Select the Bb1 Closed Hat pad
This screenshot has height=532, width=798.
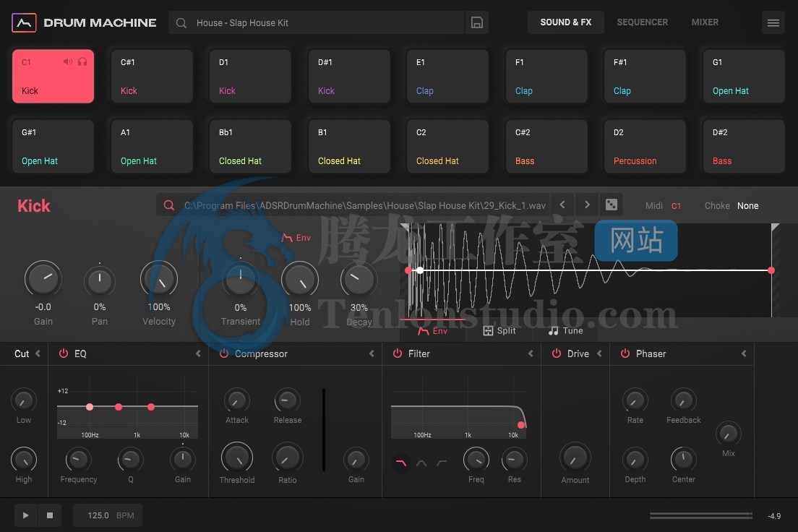250,147
